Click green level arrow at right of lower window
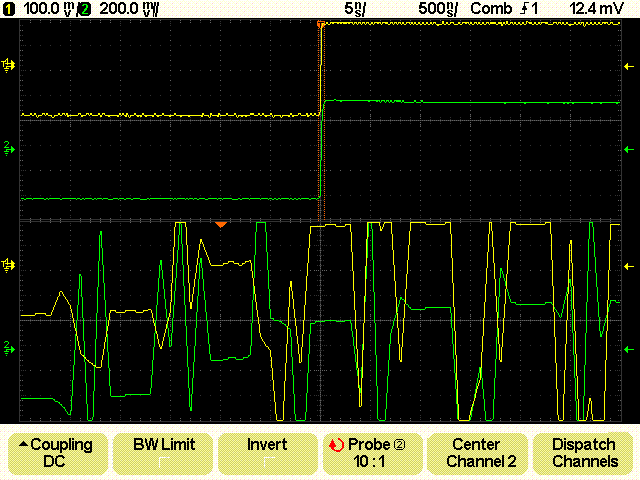Image resolution: width=640 pixels, height=480 pixels. 629,349
